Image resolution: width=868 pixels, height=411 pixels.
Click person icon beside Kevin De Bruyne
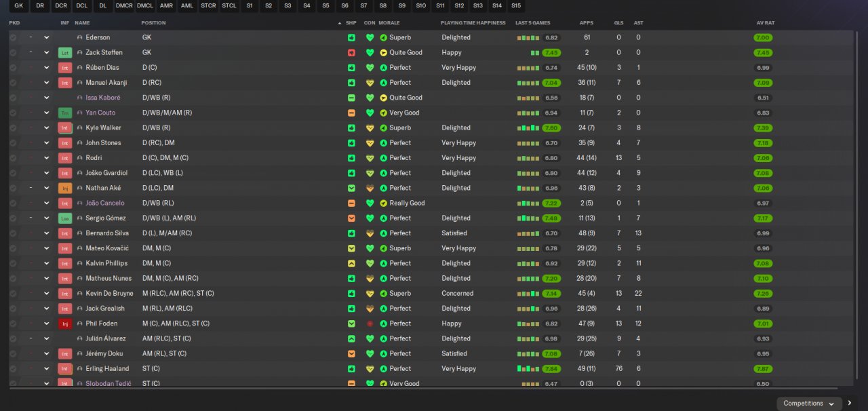coord(80,294)
